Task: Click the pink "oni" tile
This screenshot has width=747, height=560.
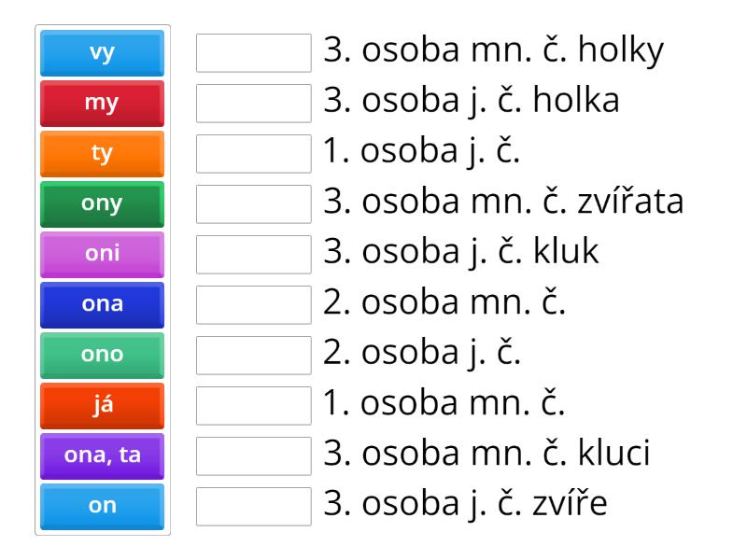Action: pyautogui.click(x=101, y=254)
